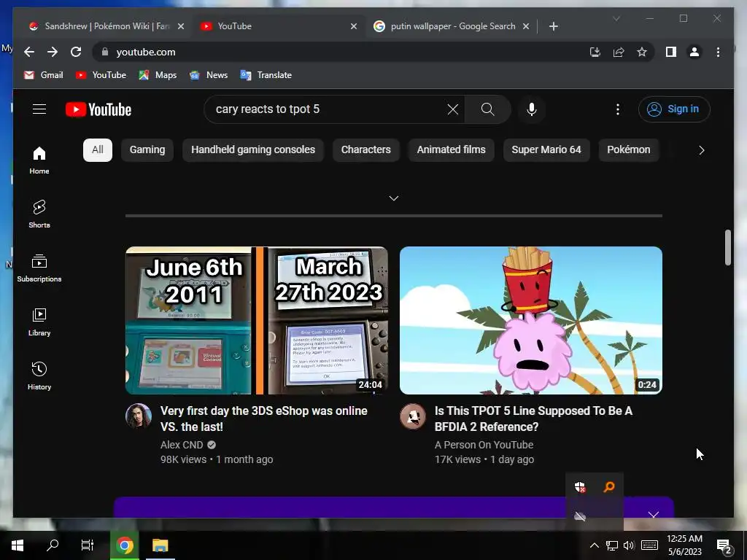This screenshot has height=560, width=747.
Task: Select the Gaming filter chip
Action: [x=147, y=150]
